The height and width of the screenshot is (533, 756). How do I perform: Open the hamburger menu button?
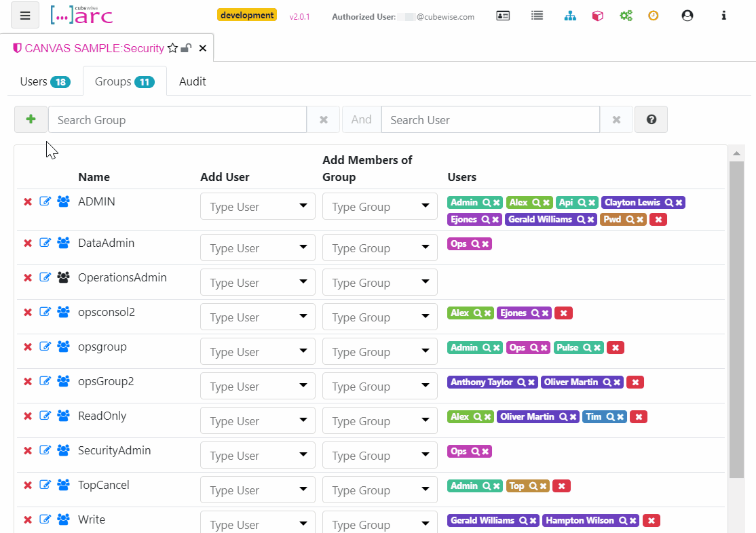[25, 16]
